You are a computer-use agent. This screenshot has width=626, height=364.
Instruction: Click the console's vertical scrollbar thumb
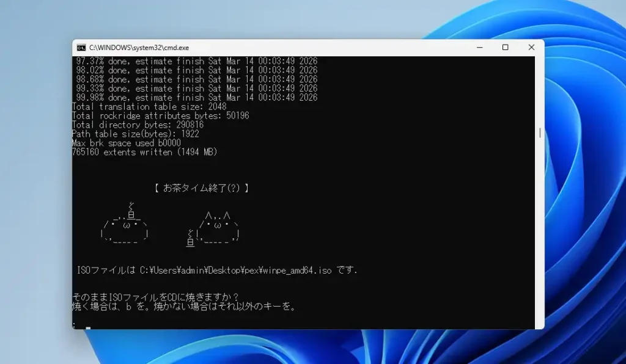(539, 133)
